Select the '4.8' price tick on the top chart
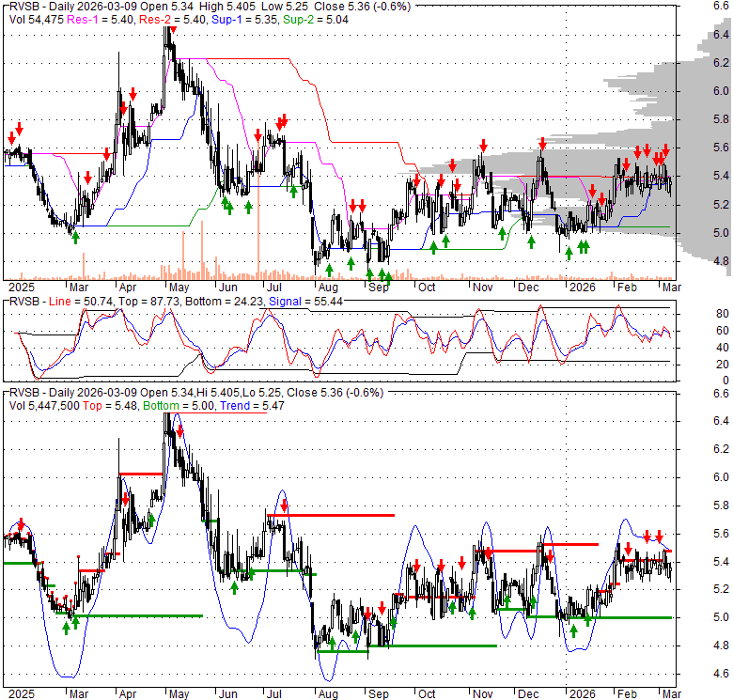Viewport: 733px width, 700px height. click(722, 261)
